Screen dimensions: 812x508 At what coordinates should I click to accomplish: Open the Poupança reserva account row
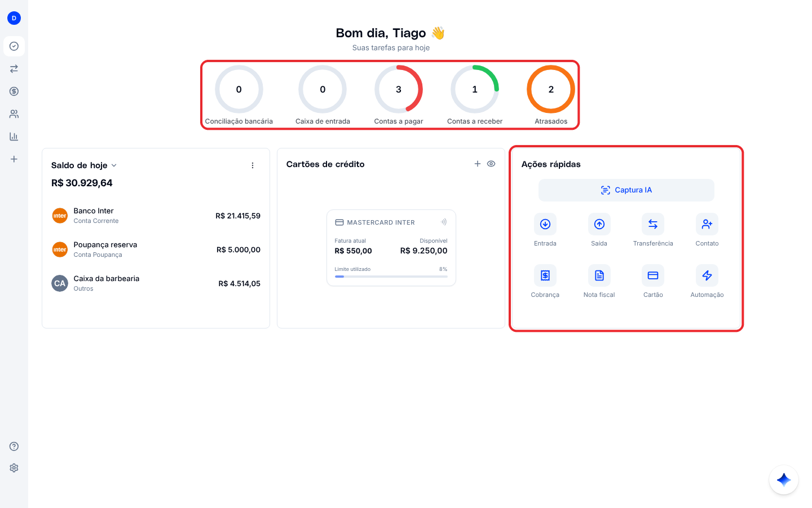click(156, 249)
